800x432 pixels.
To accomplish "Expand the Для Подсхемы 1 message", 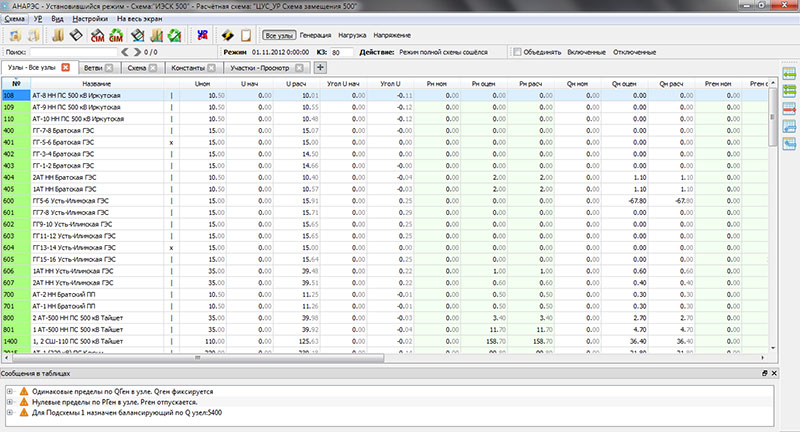I will tap(10, 412).
